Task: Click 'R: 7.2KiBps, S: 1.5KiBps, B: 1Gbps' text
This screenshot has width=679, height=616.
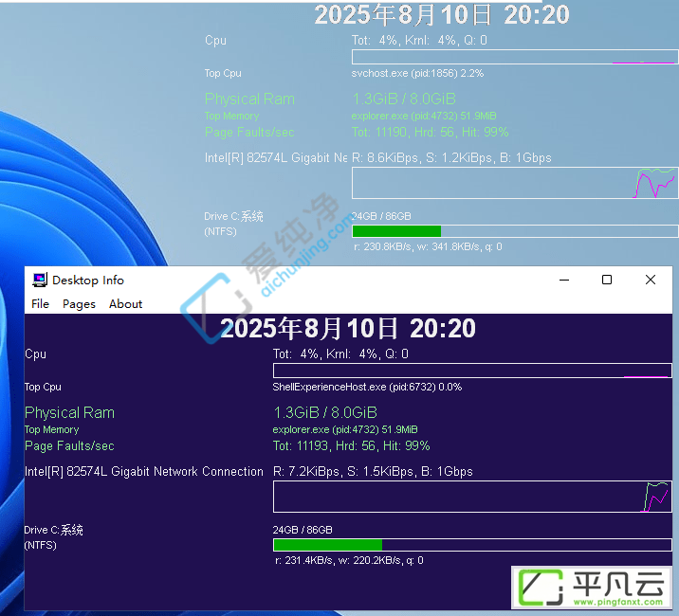Action: (373, 471)
